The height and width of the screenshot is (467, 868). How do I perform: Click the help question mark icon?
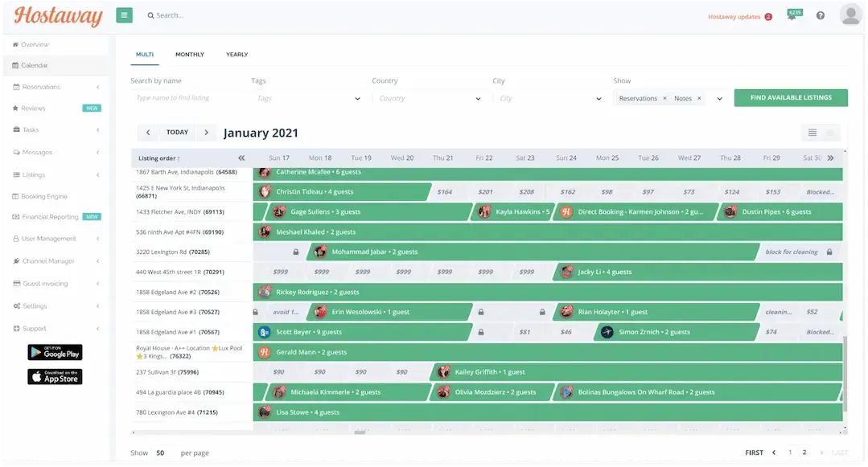[x=821, y=16]
